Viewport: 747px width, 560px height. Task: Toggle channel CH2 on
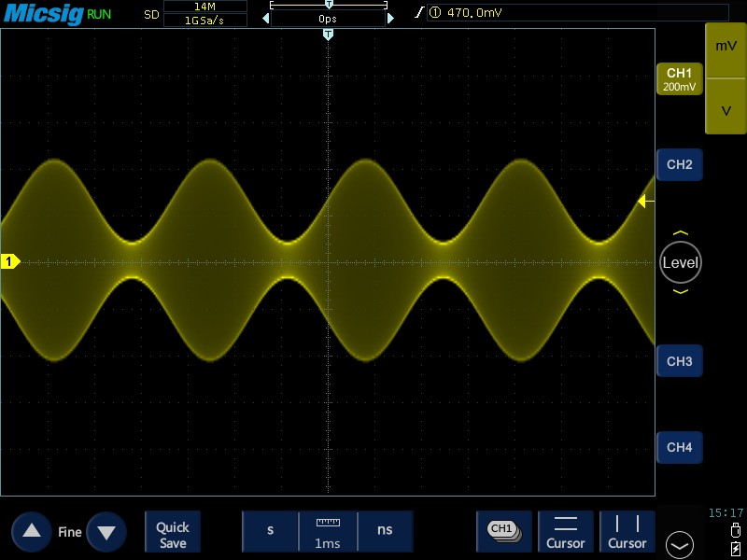679,165
